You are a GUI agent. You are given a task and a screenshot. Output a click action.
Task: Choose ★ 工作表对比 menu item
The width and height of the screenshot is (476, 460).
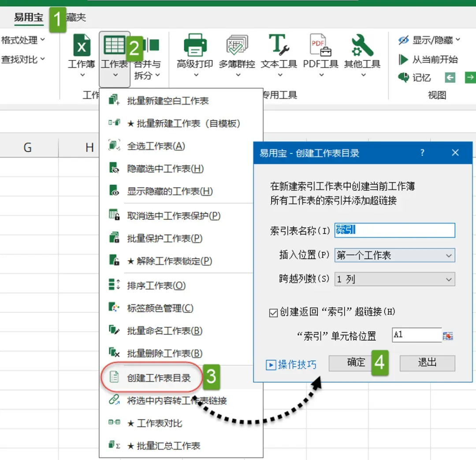tap(181, 423)
